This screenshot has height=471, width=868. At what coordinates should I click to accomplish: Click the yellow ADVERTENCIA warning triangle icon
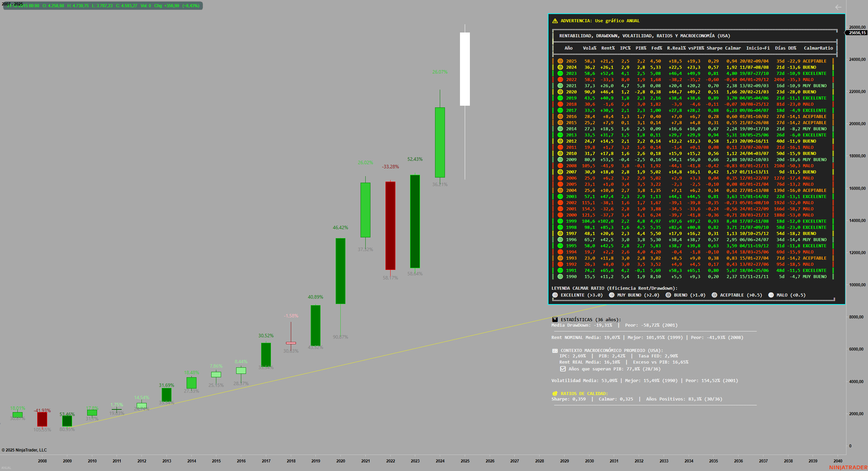coord(555,21)
